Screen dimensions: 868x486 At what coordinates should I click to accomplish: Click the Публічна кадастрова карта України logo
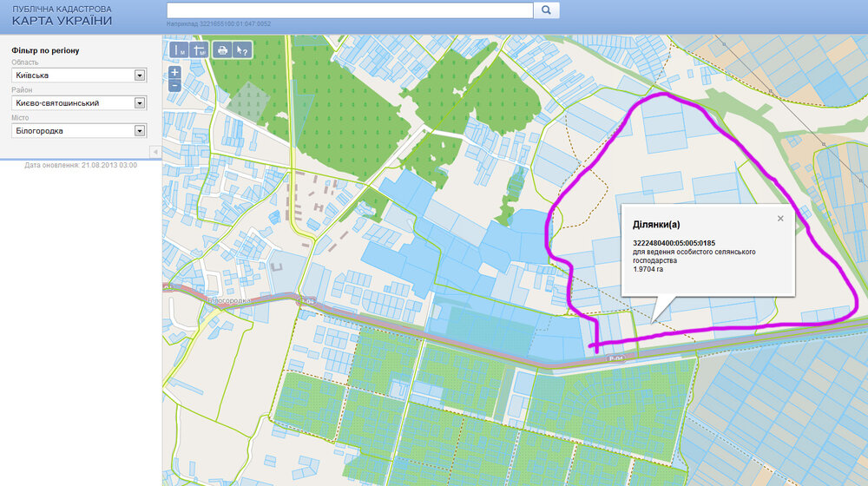tap(62, 16)
